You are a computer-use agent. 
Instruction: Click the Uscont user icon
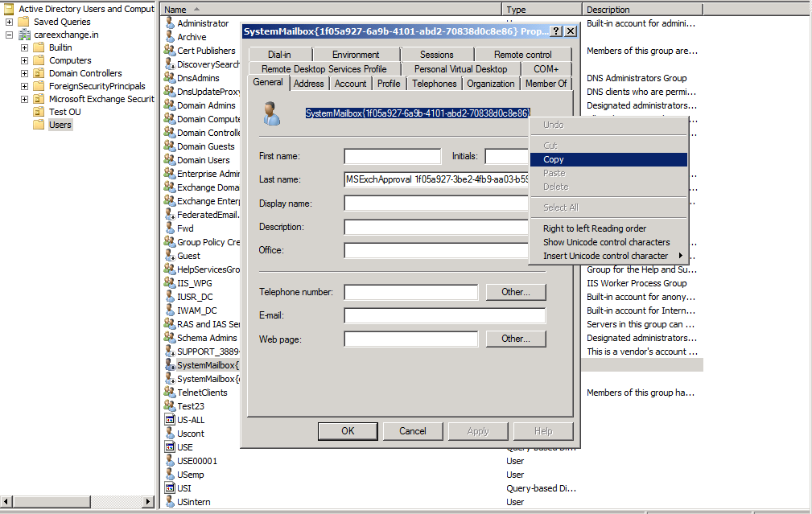click(x=169, y=434)
